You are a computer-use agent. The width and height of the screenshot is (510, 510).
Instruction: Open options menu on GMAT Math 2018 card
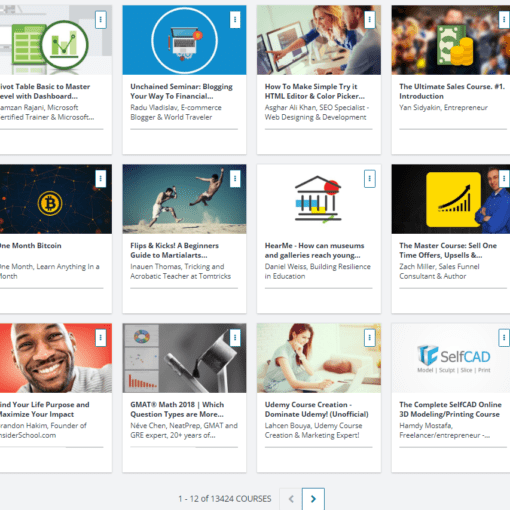[235, 338]
